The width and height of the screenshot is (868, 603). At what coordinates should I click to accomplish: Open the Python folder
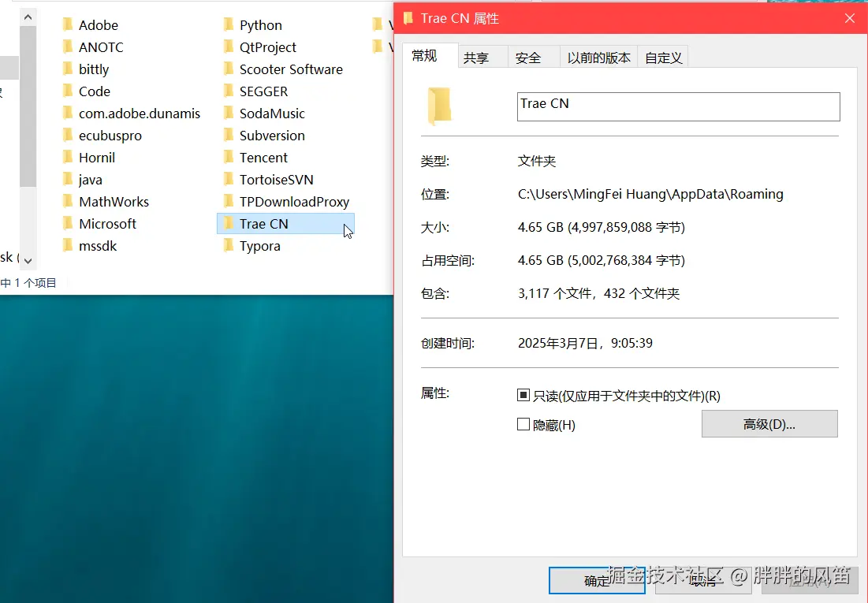[x=260, y=24]
